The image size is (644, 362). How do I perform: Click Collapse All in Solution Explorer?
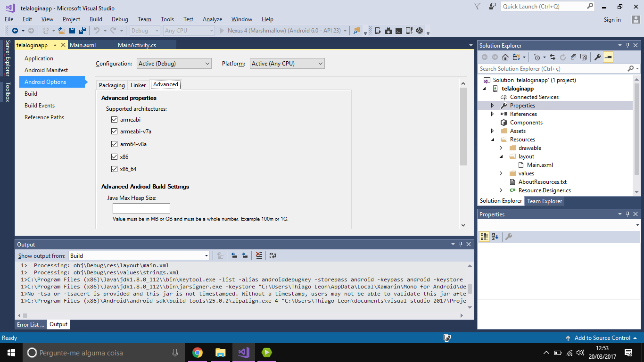573,57
